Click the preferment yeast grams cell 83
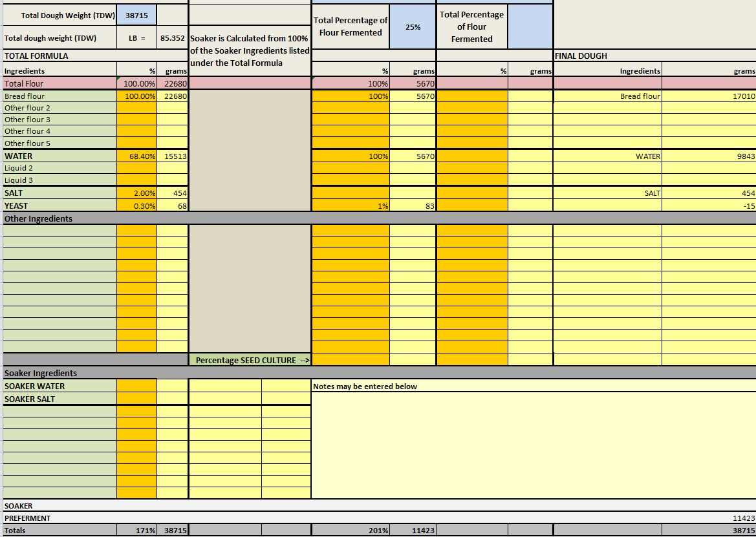Viewport: 756px width, 537px height. [413, 205]
